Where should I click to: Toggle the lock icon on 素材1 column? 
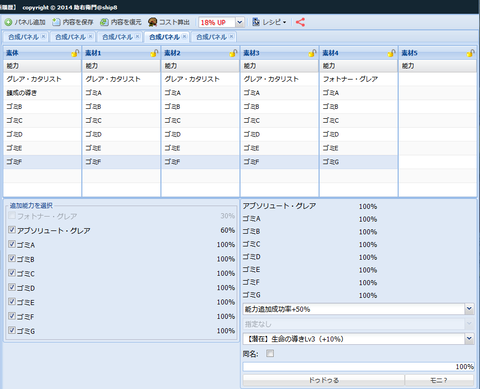pyautogui.click(x=154, y=53)
